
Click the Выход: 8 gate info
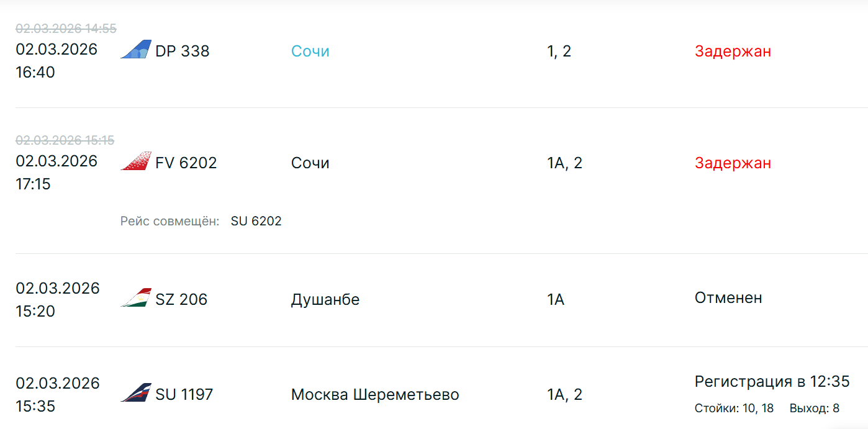point(814,408)
